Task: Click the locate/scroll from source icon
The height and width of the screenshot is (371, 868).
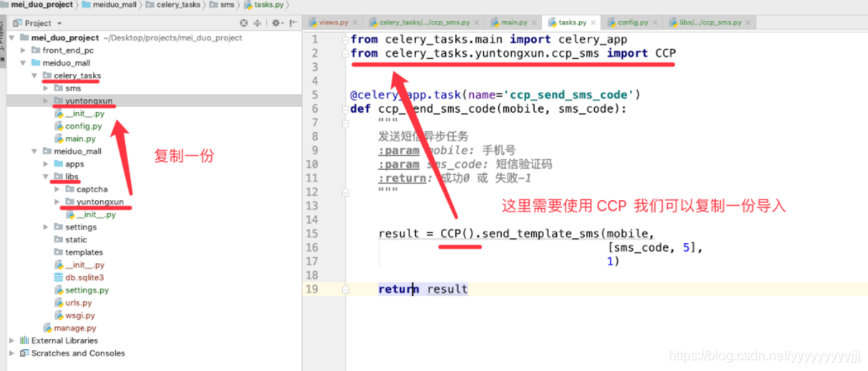Action: click(244, 24)
